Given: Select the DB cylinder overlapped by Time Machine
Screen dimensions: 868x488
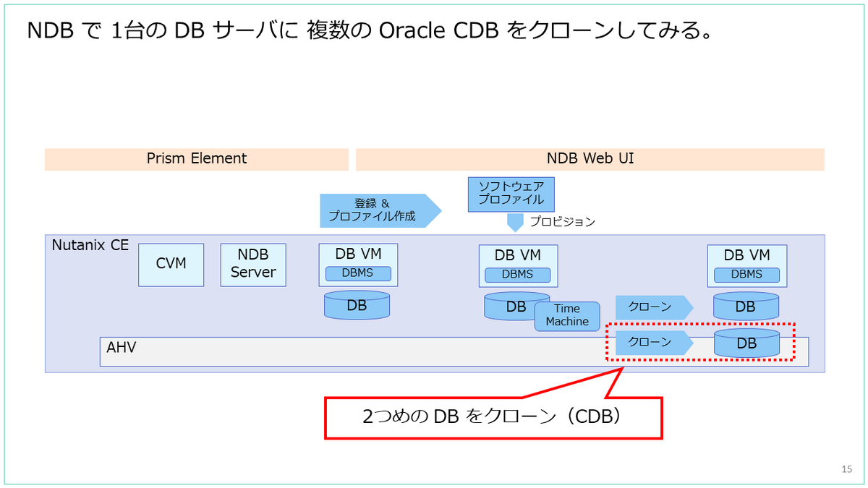Looking at the screenshot, I should [x=516, y=306].
